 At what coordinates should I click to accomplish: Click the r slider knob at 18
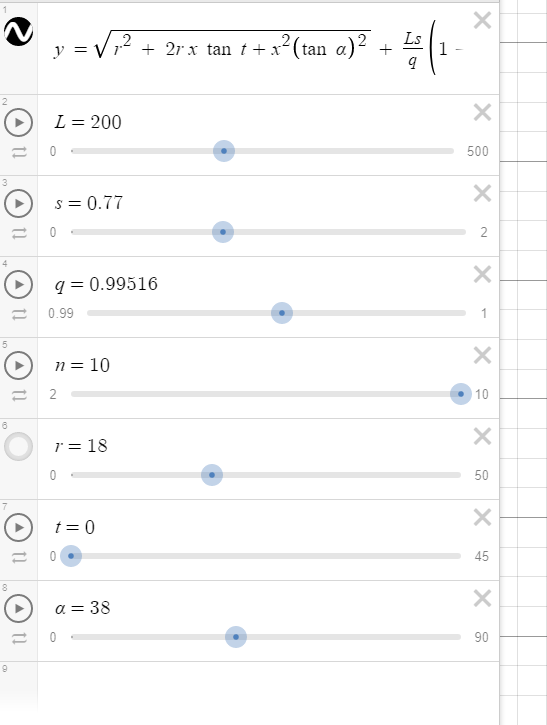pyautogui.click(x=212, y=475)
